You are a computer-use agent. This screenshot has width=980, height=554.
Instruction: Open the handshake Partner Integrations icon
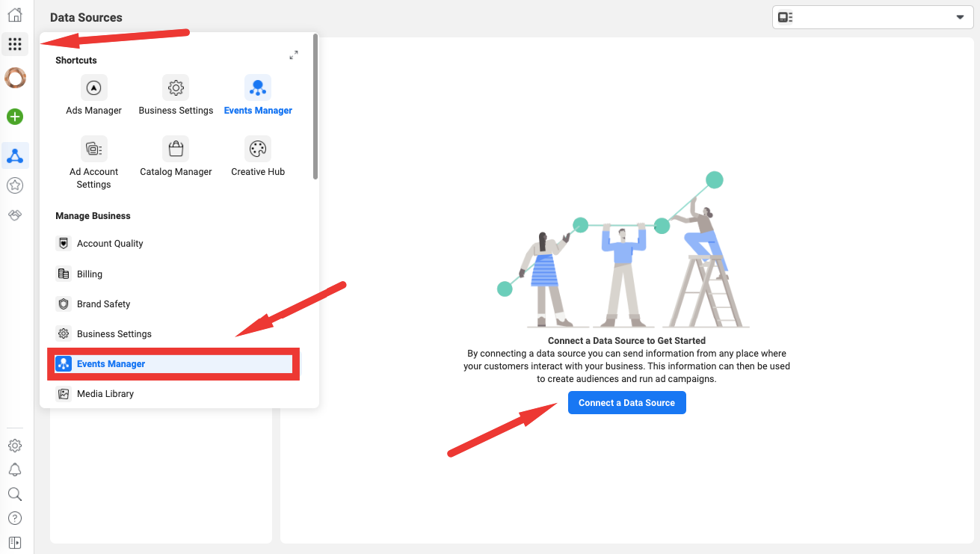pos(15,215)
